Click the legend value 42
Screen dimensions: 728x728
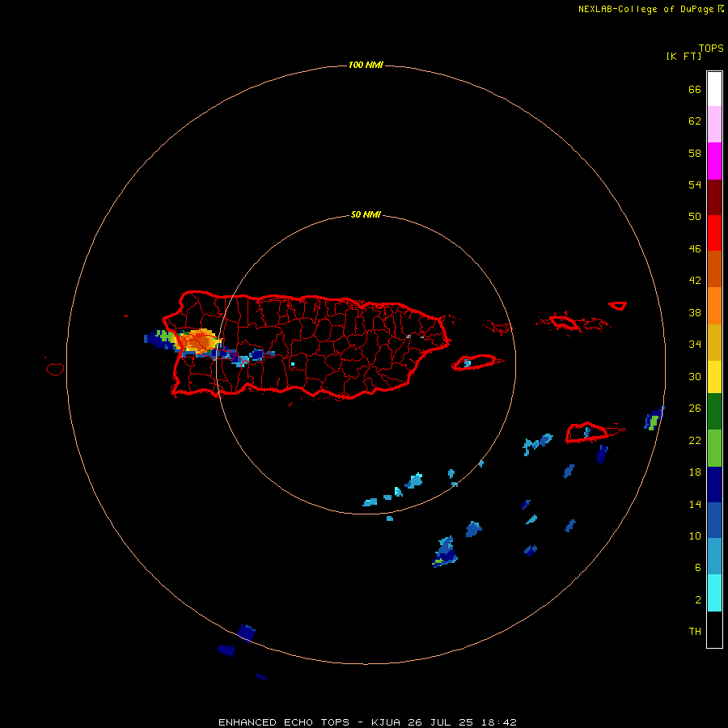coord(695,280)
